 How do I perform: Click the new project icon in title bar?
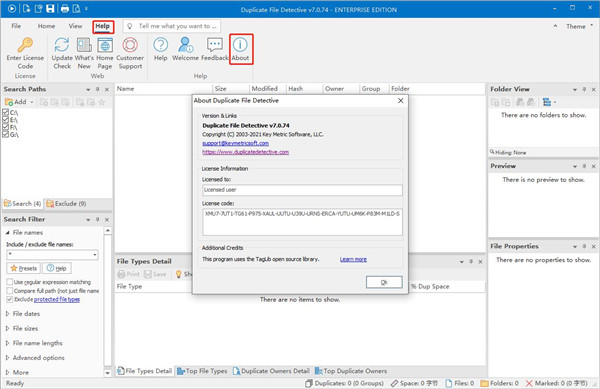(x=26, y=8)
